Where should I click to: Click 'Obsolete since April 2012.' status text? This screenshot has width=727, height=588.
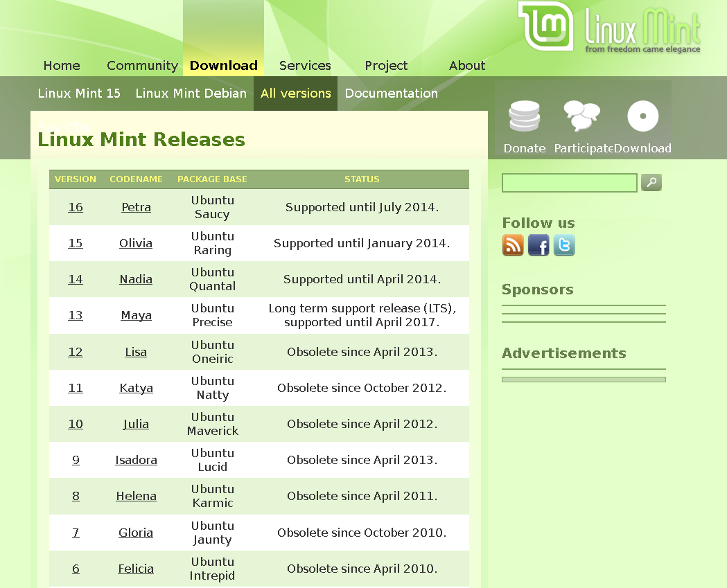[x=362, y=424]
